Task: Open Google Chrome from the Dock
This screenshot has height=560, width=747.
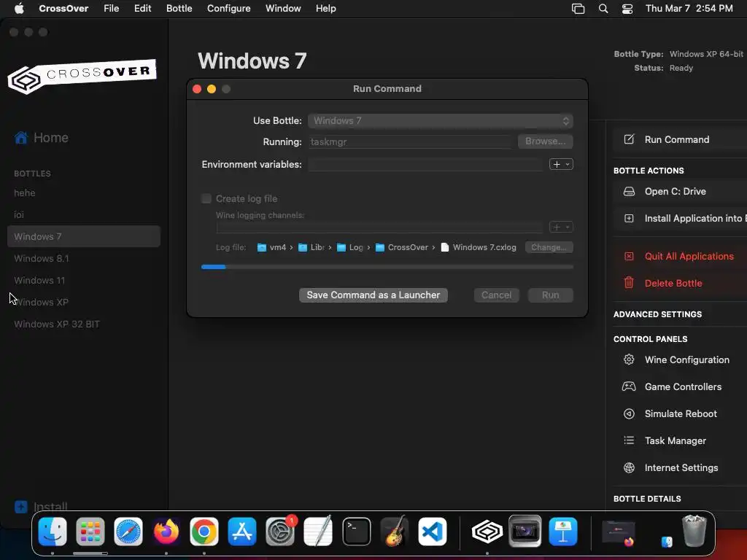Action: tap(204, 532)
